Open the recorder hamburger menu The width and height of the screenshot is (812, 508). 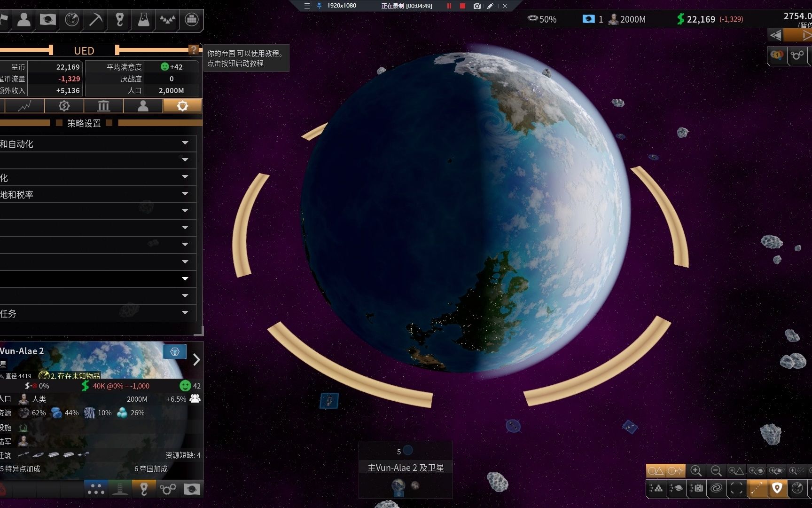coord(307,6)
